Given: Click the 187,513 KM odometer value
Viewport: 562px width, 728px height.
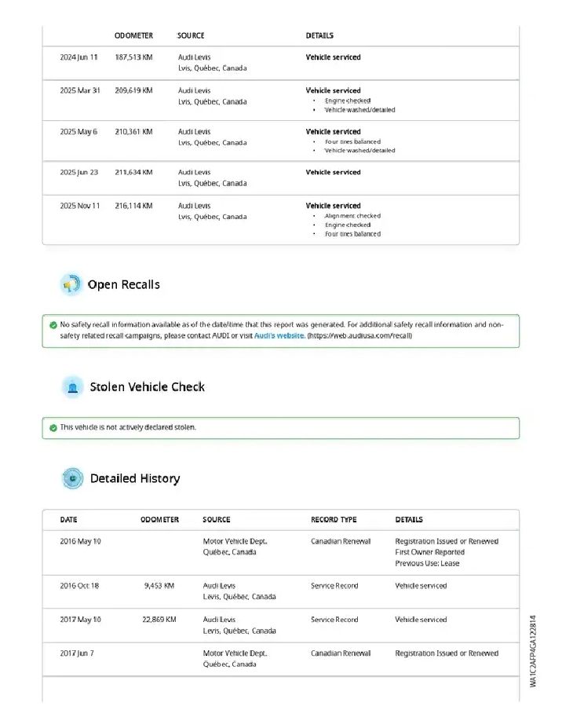Looking at the screenshot, I should point(133,57).
